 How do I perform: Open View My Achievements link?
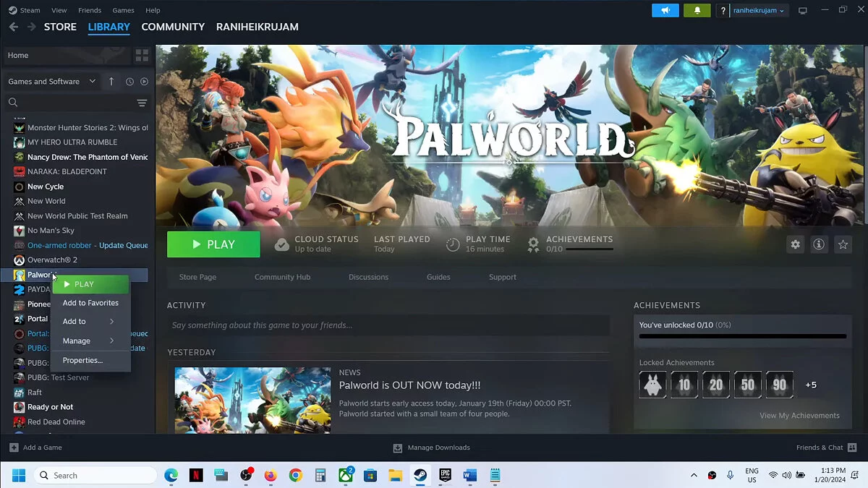799,416
